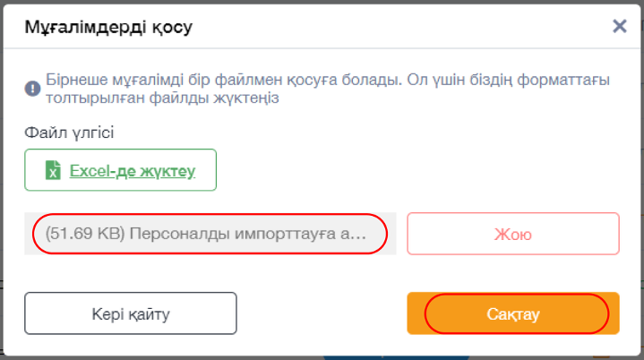Download the sample via Excel icon button
The image size is (644, 360).
121,169
